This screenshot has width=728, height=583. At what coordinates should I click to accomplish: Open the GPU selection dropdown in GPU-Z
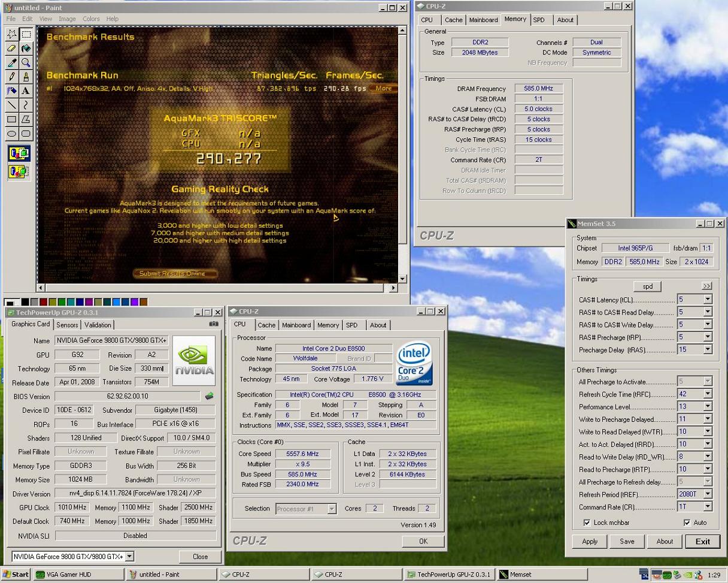[x=129, y=557]
